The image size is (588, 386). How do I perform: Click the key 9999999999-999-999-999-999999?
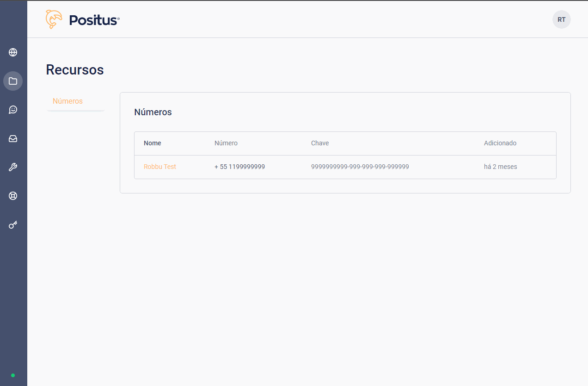coord(360,167)
